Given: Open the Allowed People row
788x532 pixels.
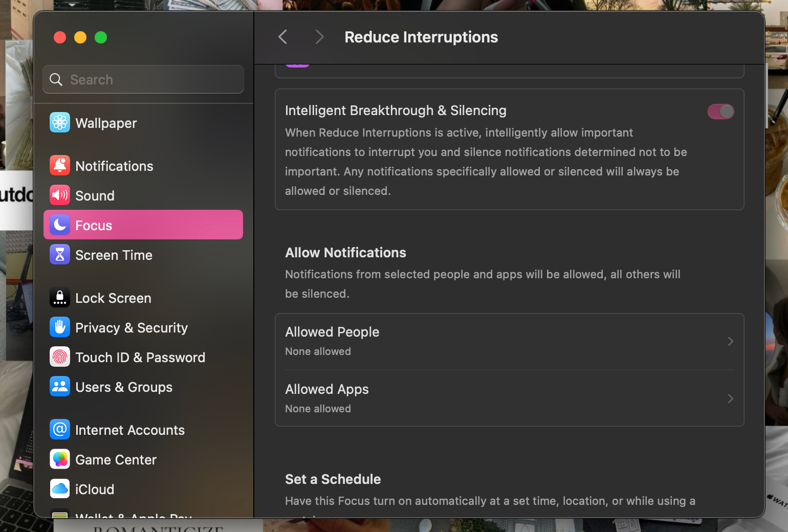Looking at the screenshot, I should pyautogui.click(x=509, y=341).
